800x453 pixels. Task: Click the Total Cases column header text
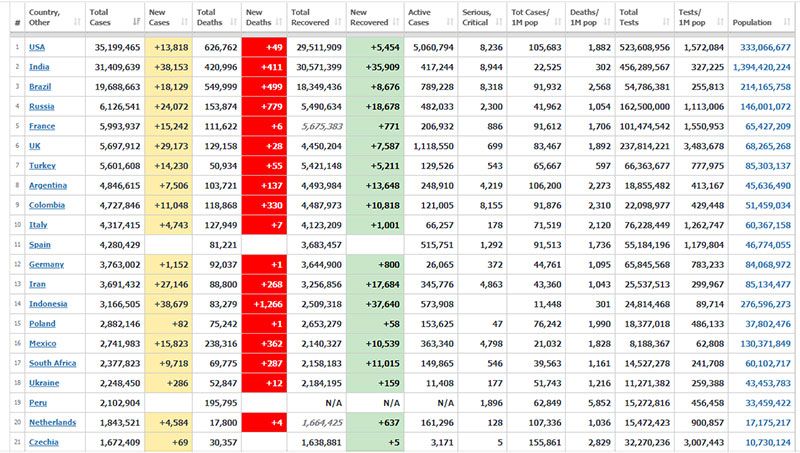(100, 17)
